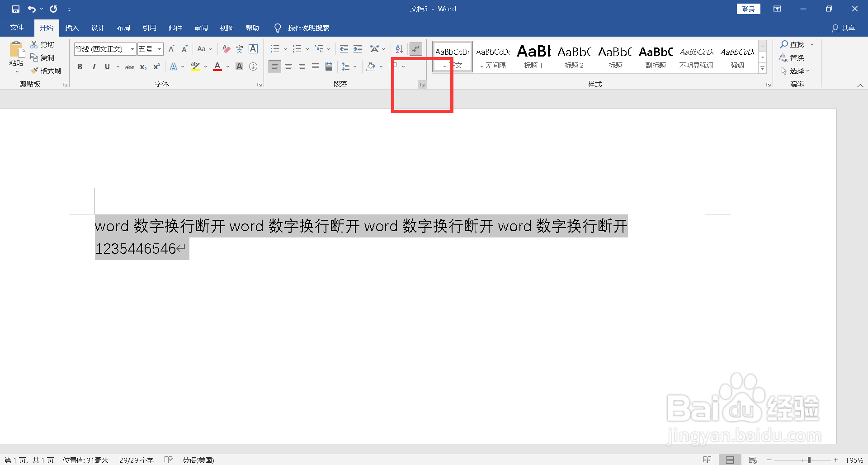Center align the selected paragraph
868x465 pixels.
click(288, 66)
